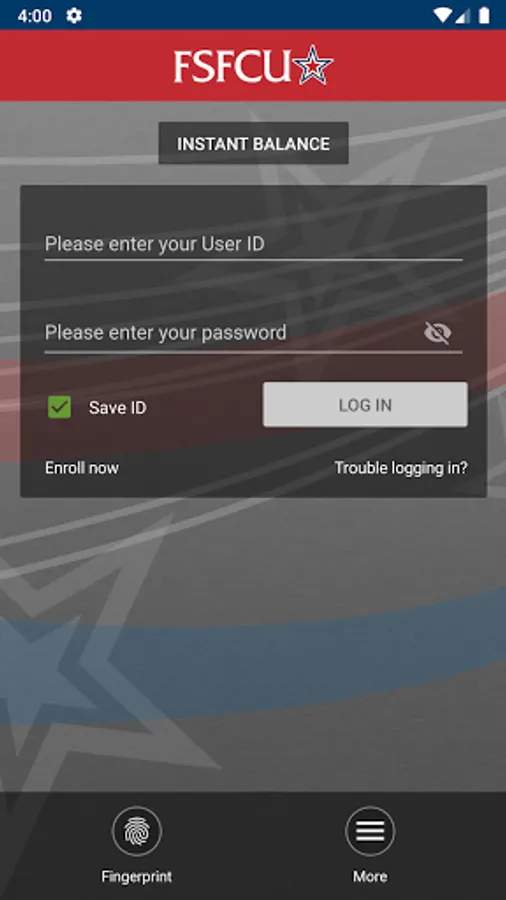Tap the battery indicator icon
Image resolution: width=506 pixels, height=900 pixels.
[x=484, y=15]
